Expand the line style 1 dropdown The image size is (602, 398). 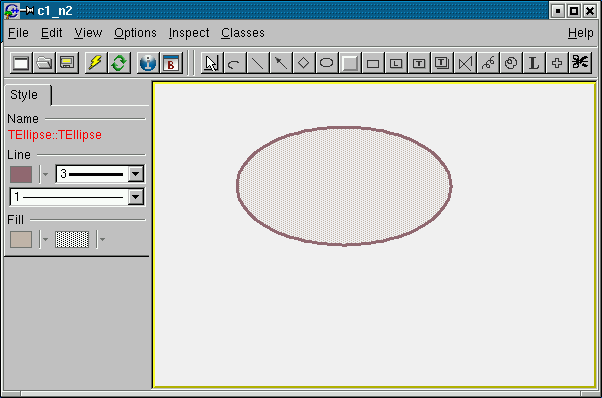click(136, 197)
